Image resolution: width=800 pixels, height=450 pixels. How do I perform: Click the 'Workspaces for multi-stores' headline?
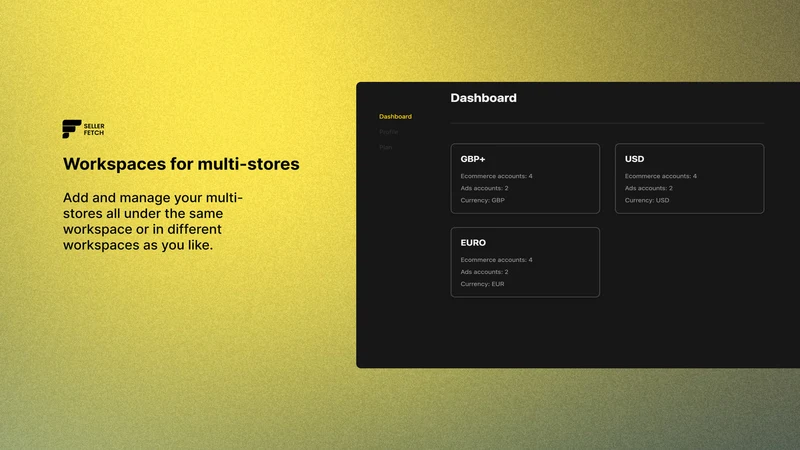pyautogui.click(x=181, y=164)
